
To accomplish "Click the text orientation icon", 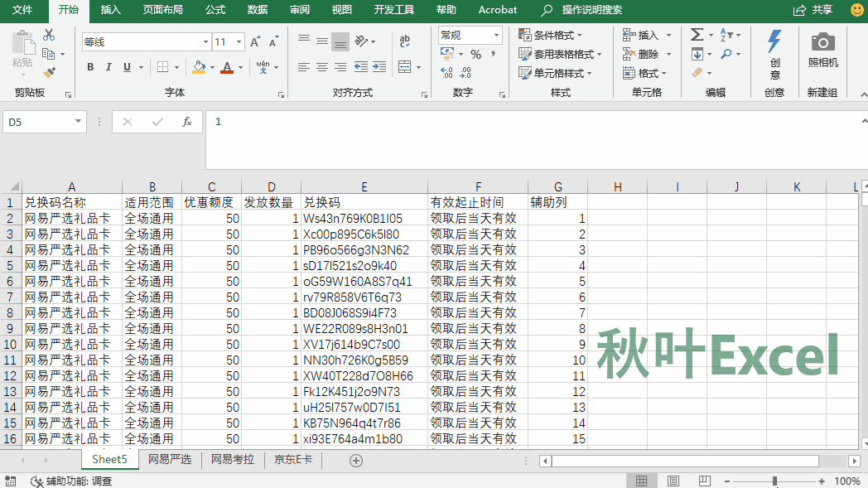I will coord(361,41).
